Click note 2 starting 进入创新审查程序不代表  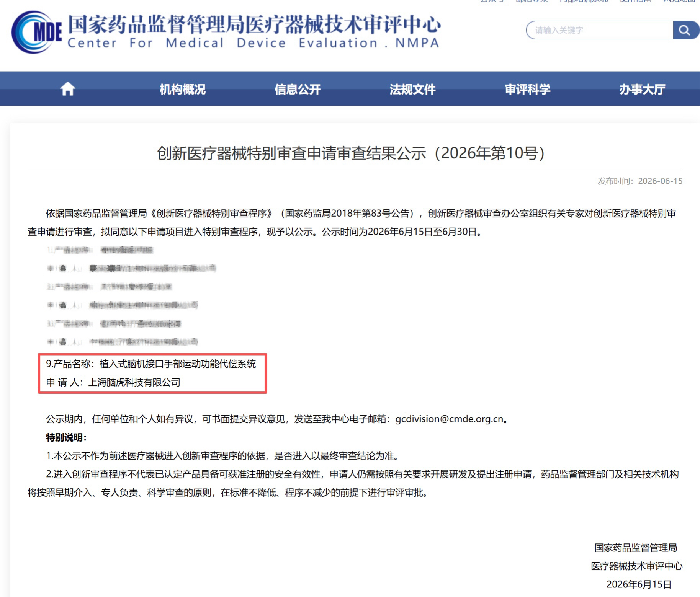[x=353, y=483]
